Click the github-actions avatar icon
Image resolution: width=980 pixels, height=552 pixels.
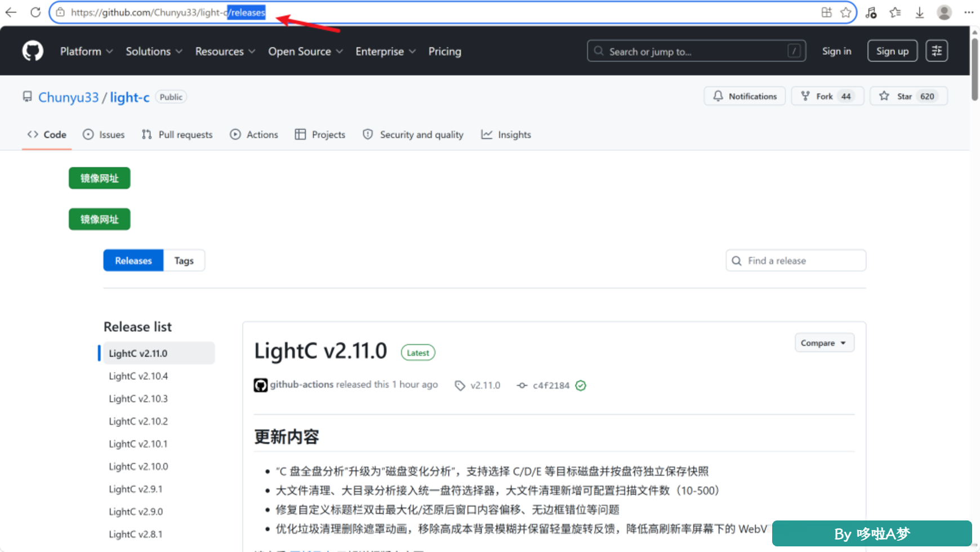pos(260,385)
